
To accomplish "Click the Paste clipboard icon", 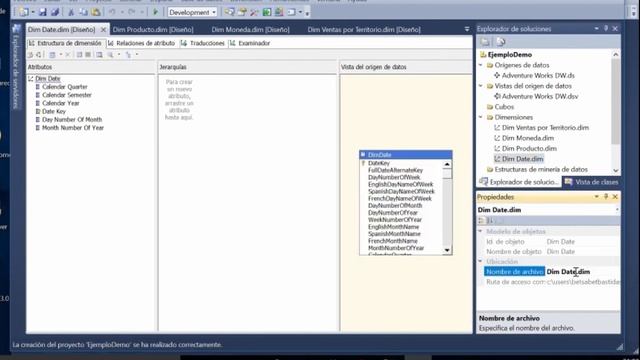I will point(96,12).
